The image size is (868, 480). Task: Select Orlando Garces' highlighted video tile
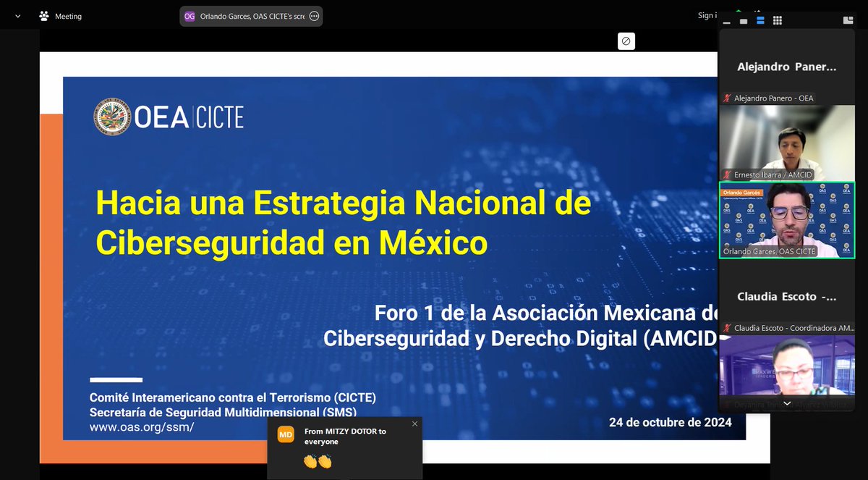(x=787, y=220)
